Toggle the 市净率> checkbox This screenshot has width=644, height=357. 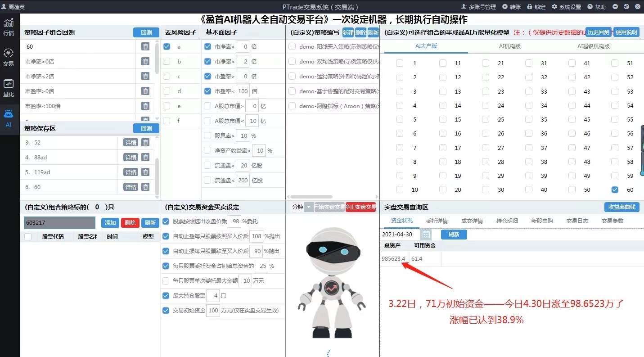(207, 46)
